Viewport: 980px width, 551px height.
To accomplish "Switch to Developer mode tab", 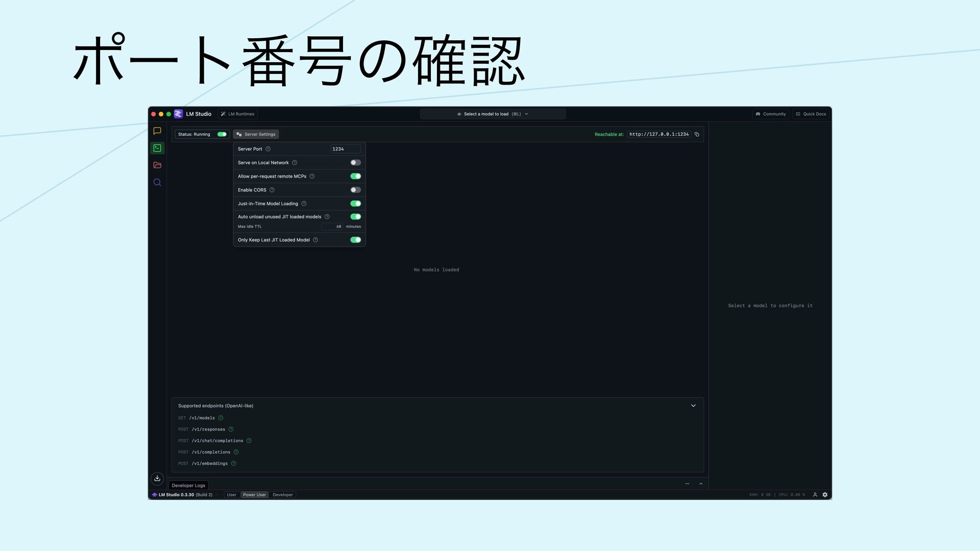I will point(283,494).
